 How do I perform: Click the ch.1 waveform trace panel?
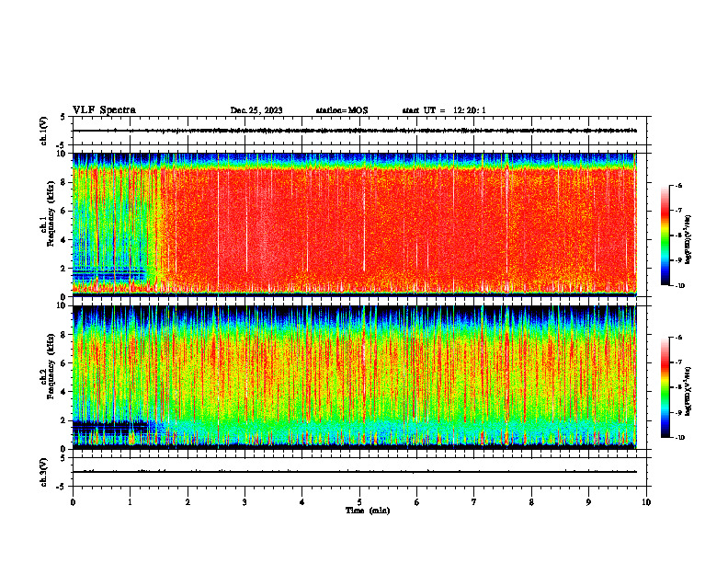click(x=359, y=131)
